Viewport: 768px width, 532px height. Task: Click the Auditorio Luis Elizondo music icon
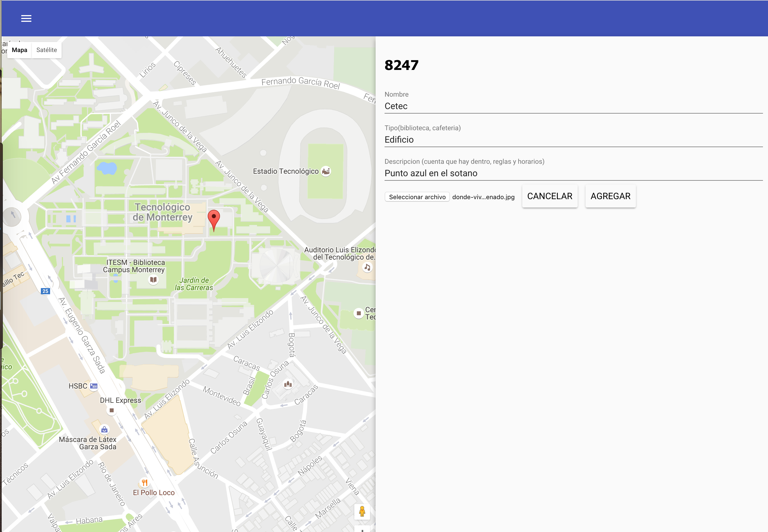click(x=367, y=267)
